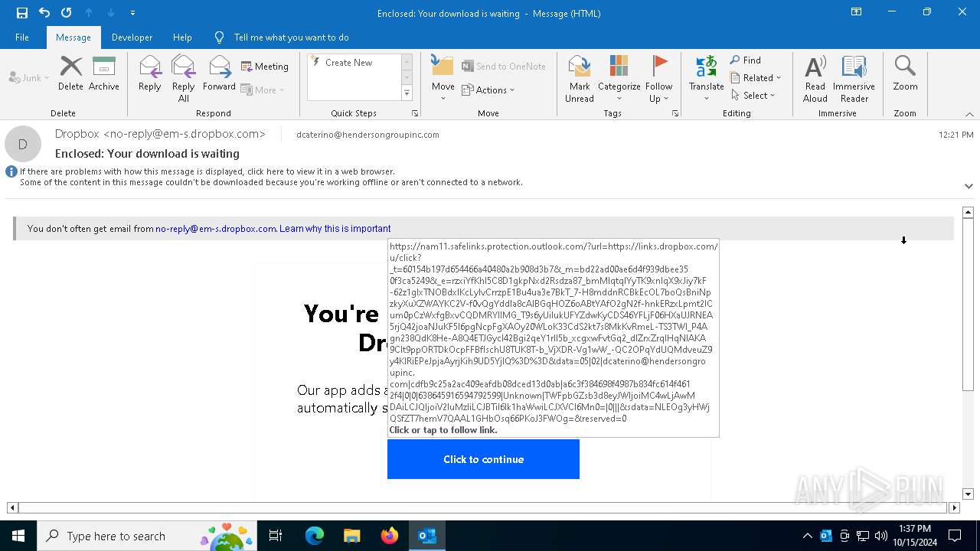The height and width of the screenshot is (551, 980).
Task: Open the Junk dropdown
Action: (x=29, y=77)
